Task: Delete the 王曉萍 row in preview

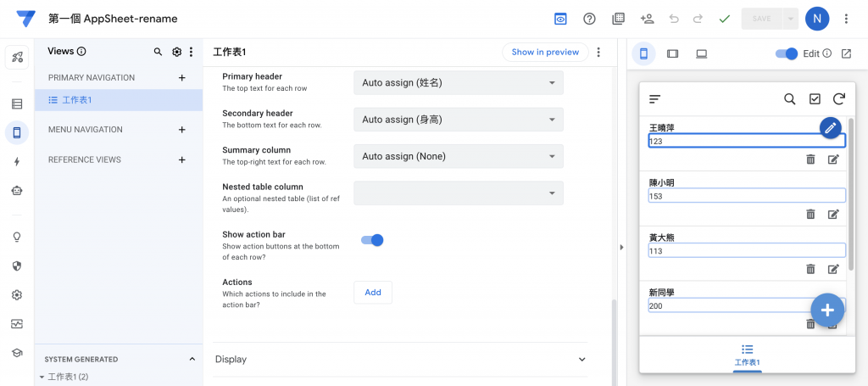Action: [810, 159]
